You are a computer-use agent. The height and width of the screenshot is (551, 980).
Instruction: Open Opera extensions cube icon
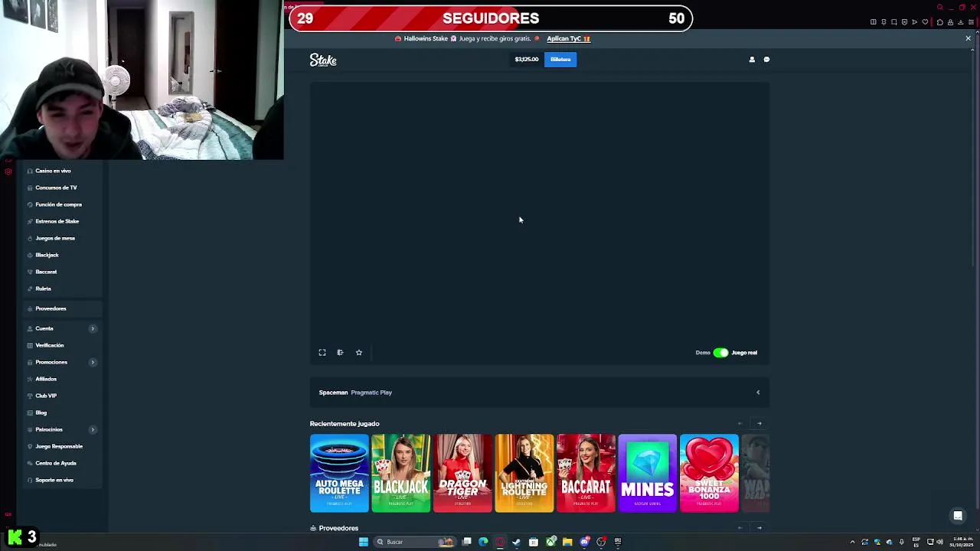tap(940, 22)
